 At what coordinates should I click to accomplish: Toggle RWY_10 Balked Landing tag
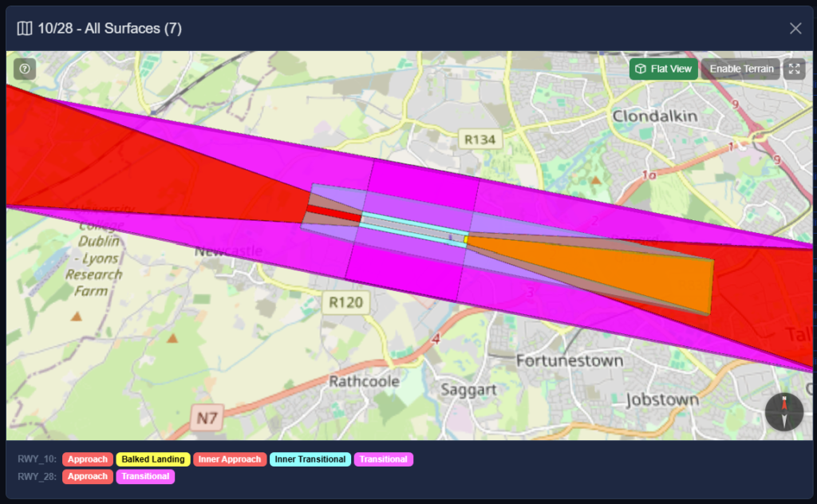[x=153, y=459]
